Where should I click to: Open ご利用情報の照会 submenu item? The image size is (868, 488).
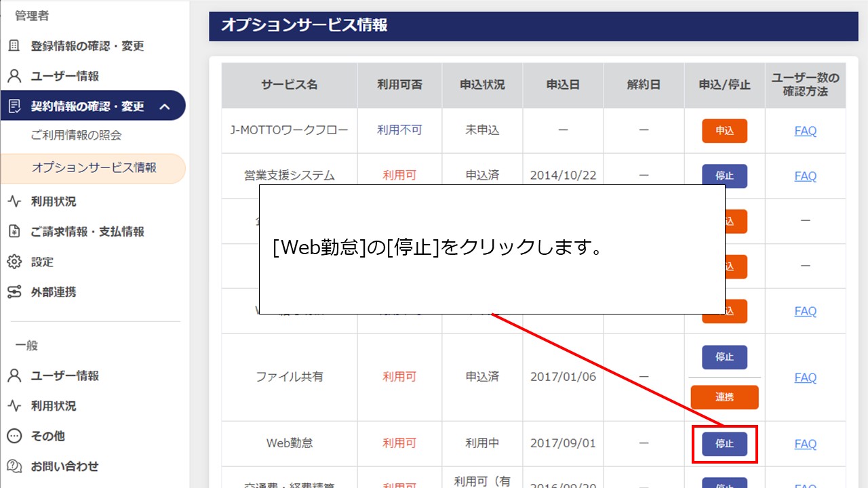point(77,136)
